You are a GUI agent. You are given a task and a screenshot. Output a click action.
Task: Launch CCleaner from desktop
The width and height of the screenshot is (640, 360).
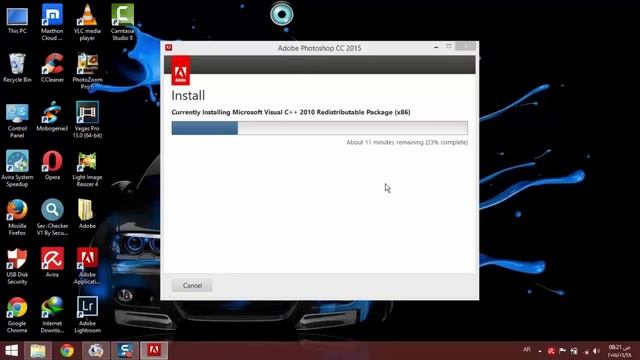52,68
